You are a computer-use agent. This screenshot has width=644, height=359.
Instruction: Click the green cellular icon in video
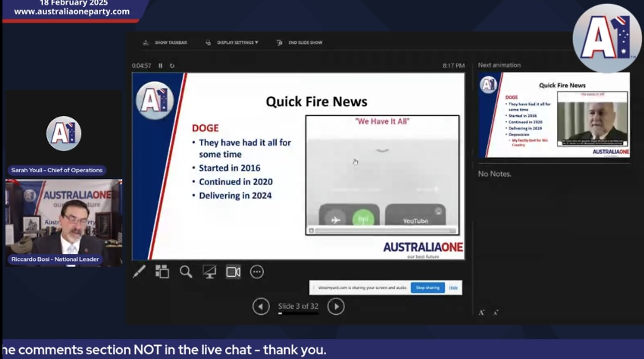[x=363, y=219]
